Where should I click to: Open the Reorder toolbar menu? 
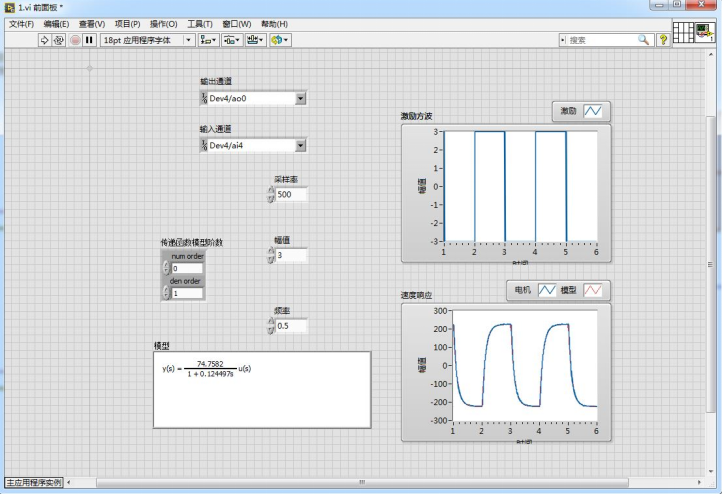279,40
